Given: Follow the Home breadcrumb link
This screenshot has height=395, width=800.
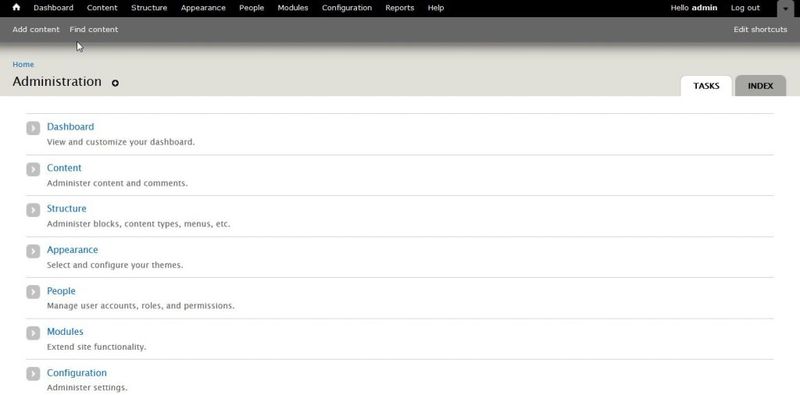Looking at the screenshot, I should click(x=23, y=64).
